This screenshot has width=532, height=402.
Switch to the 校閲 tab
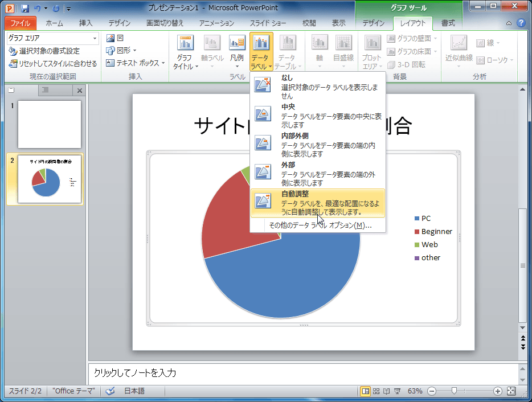(x=309, y=23)
